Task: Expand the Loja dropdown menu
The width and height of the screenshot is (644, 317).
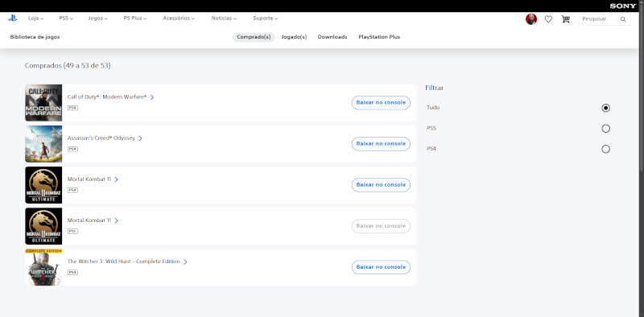Action: (x=35, y=19)
